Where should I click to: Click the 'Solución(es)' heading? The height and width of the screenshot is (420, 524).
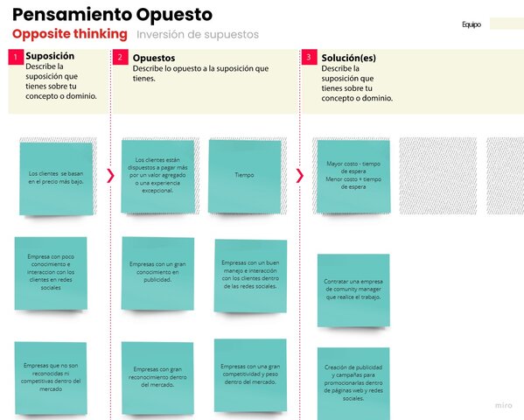[348, 58]
